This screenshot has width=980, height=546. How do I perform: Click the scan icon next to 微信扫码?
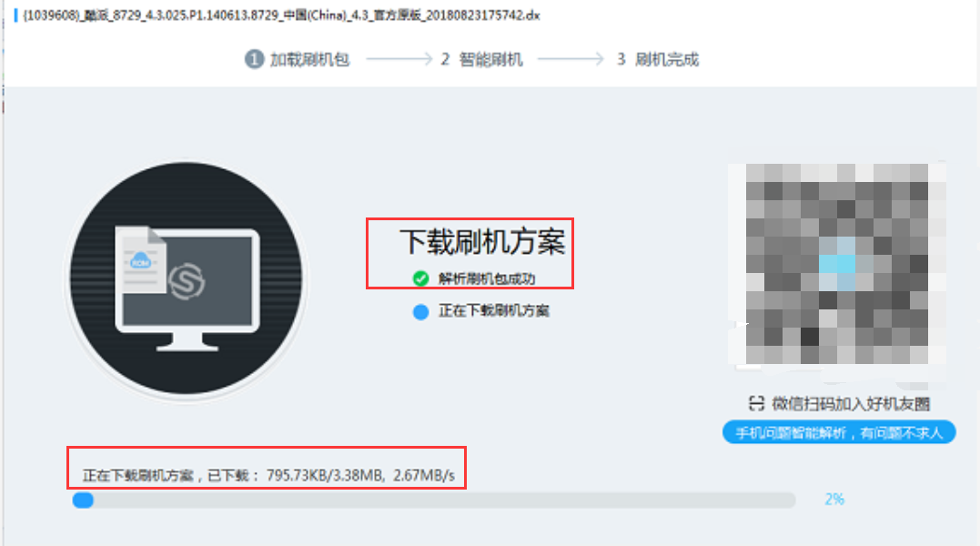(x=756, y=403)
